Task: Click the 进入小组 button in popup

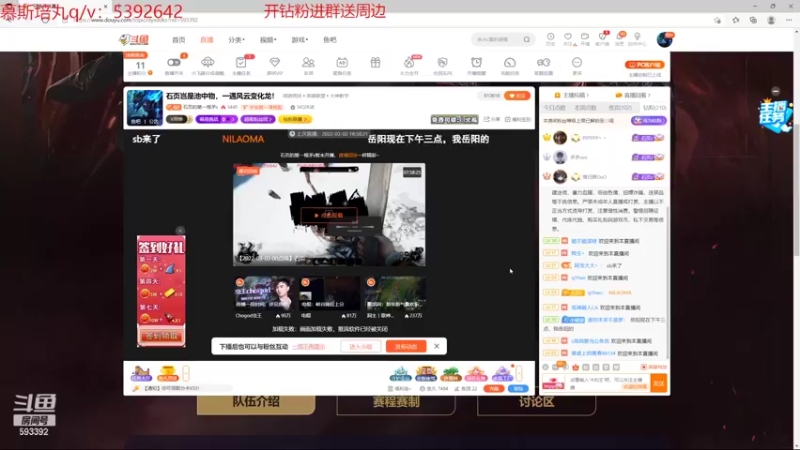Action: (x=360, y=346)
